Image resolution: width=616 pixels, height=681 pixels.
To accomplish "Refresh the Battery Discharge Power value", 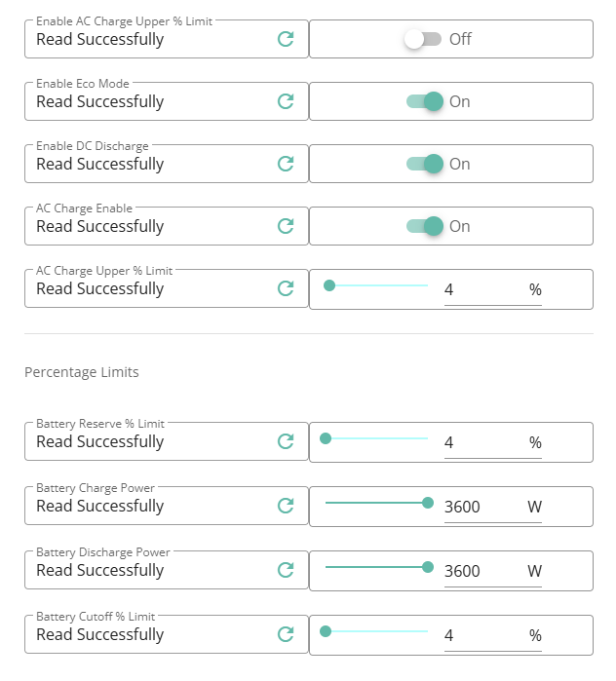I will [286, 570].
